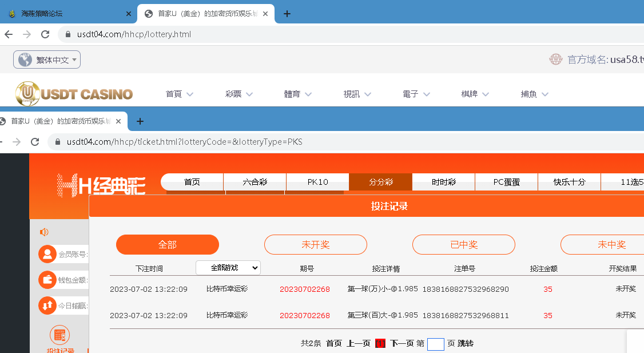The image size is (644, 353).
Task: Click the page number input field
Action: (x=435, y=344)
